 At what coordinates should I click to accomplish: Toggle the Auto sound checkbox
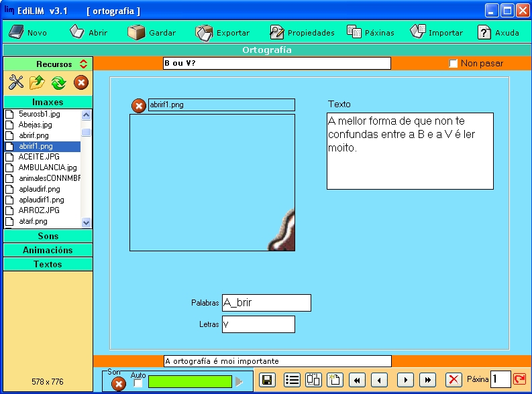tap(138, 383)
